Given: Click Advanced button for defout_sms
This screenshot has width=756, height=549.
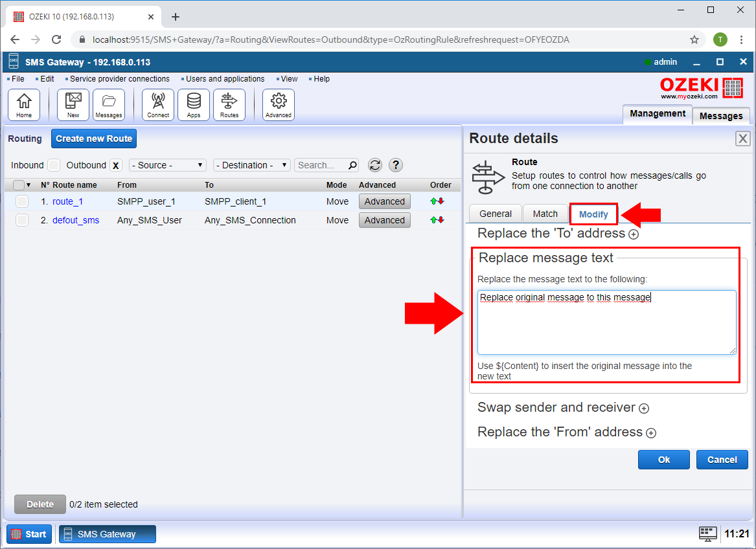Looking at the screenshot, I should click(x=385, y=220).
